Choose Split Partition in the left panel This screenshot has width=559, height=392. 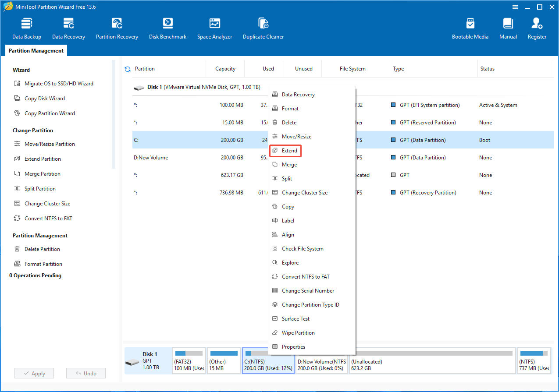click(35, 189)
